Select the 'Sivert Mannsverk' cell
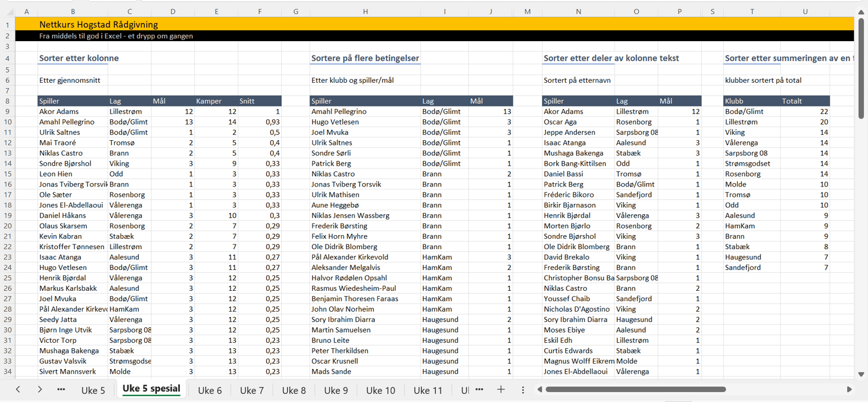The image size is (868, 402). pos(72,371)
